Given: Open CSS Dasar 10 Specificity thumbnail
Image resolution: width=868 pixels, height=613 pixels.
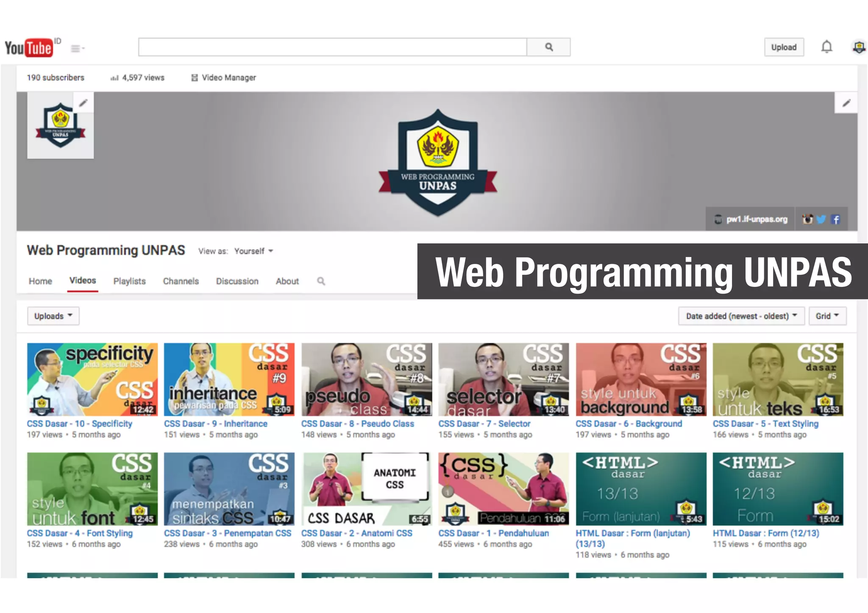Looking at the screenshot, I should [92, 380].
